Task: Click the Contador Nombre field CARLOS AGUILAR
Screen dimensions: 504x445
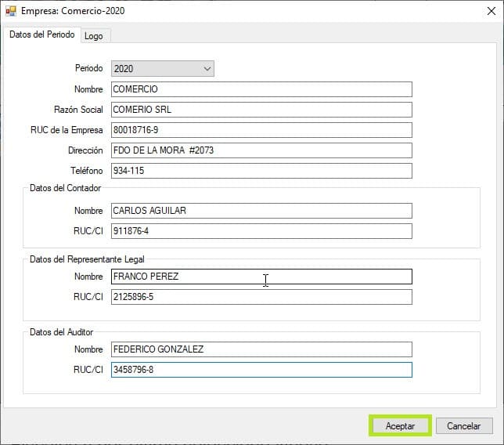Action: coord(261,211)
